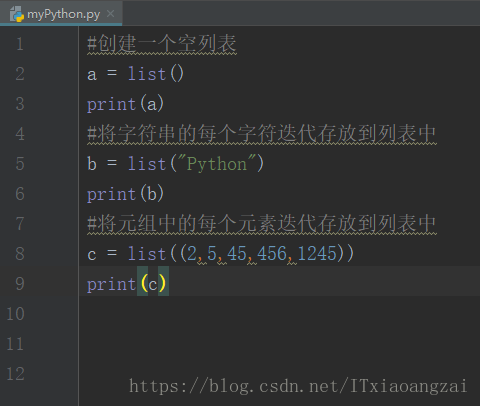Close the myPython.py tab
This screenshot has height=406, width=480.
(110, 14)
